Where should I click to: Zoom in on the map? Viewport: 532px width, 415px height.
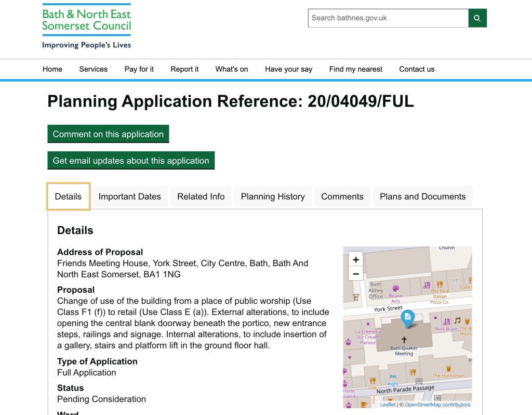coord(356,260)
